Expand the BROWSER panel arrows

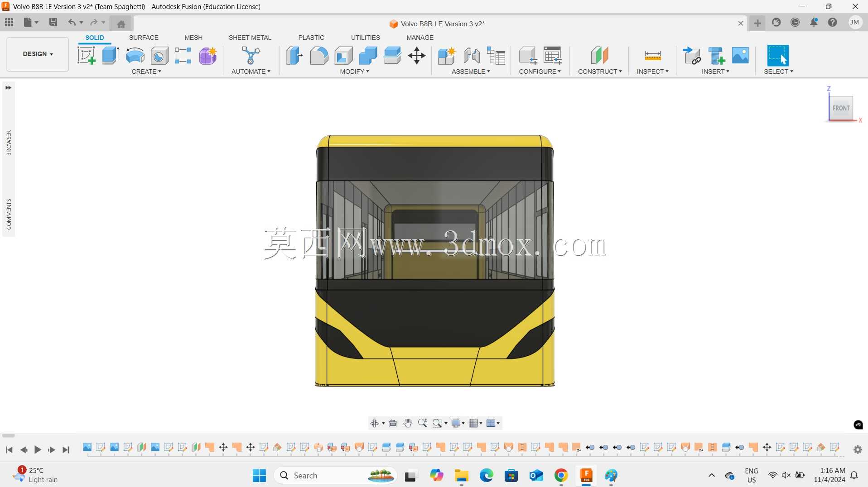[8, 88]
